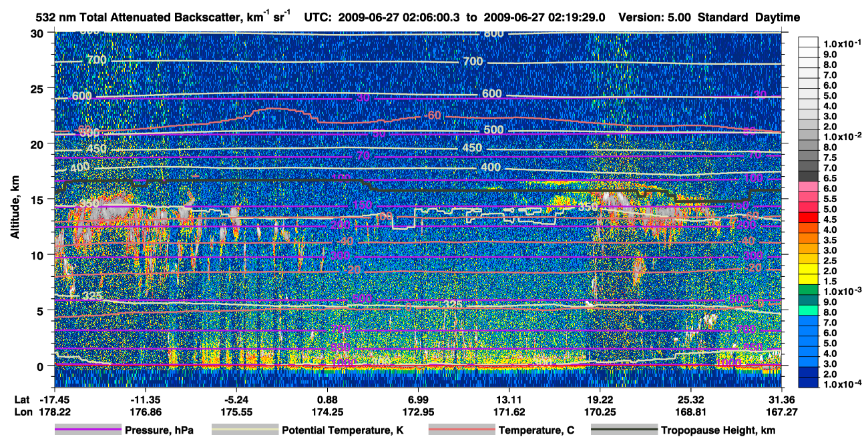
Task: Click latitude value '-17.45'
Action: tap(54, 400)
